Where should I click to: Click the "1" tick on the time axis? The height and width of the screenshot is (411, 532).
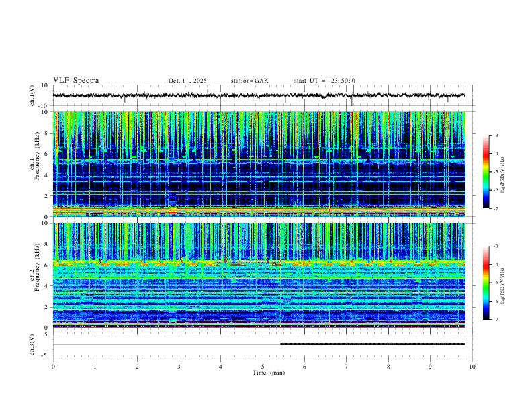[95, 367]
